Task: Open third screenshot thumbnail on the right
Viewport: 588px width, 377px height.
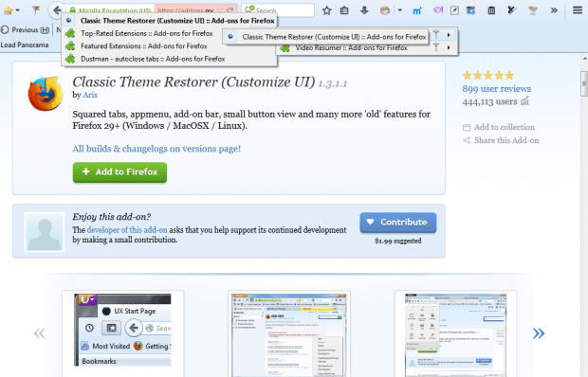Action: [455, 334]
